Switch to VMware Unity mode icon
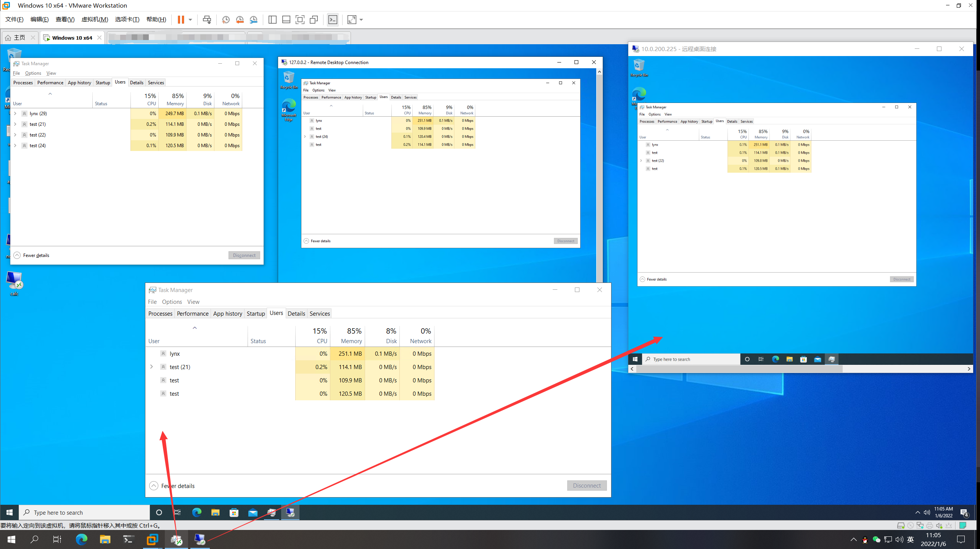 (x=314, y=19)
